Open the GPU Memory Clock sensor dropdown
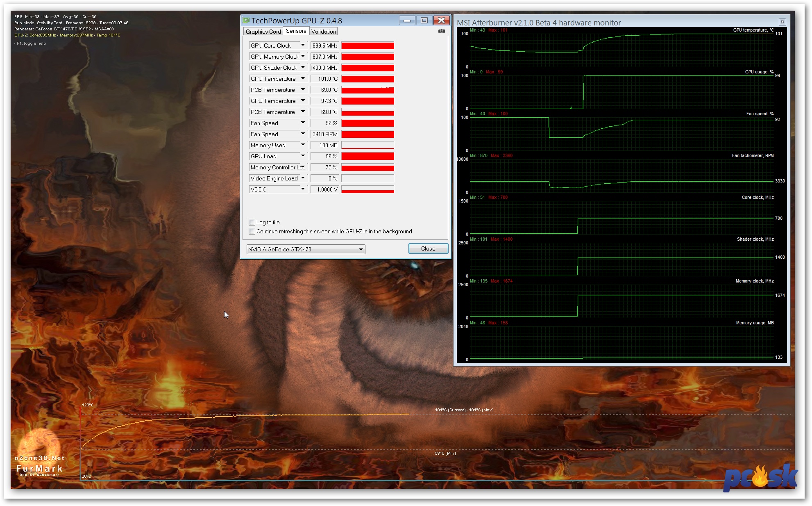This screenshot has height=506, width=812. coord(303,56)
